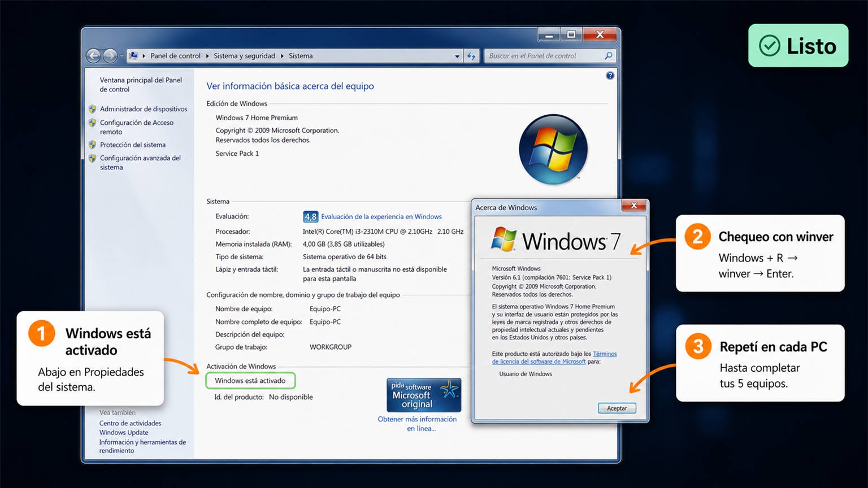Expand the arrow after Sistema y seguridad breadcrumb
This screenshot has width=868, height=488.
[282, 56]
